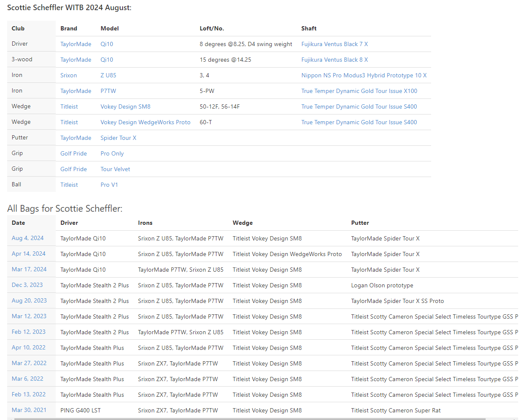Click All Bags for Scottie Scheffler heading

coord(65,208)
